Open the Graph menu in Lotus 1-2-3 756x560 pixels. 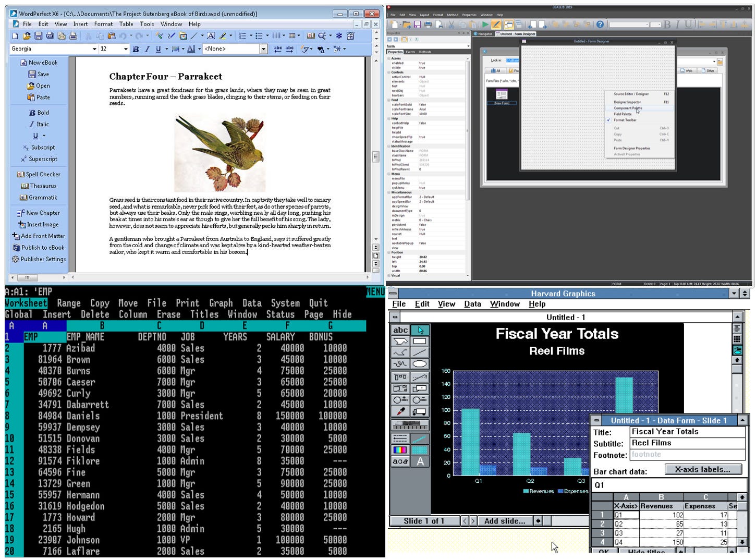click(x=221, y=302)
